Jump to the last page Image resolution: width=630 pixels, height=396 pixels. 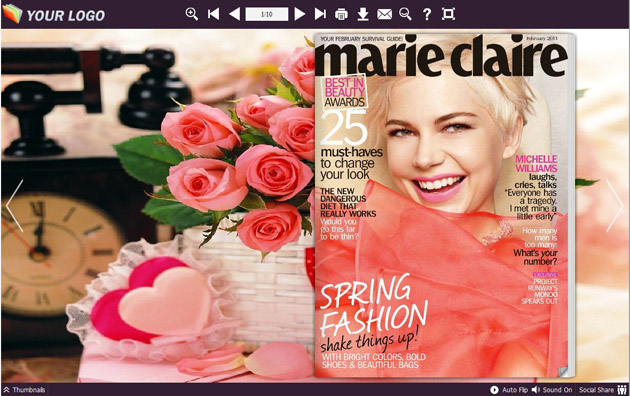click(x=320, y=14)
